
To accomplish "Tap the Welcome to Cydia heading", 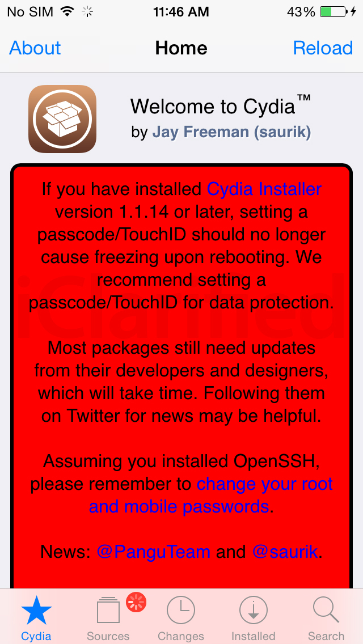I will click(x=220, y=105).
